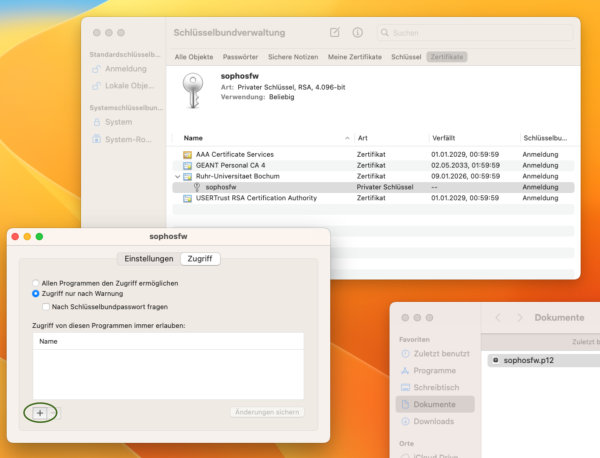600x458 pixels.
Task: Enable 'Nach Schlüsselbundpasswort fragen' checkbox
Action: point(45,307)
